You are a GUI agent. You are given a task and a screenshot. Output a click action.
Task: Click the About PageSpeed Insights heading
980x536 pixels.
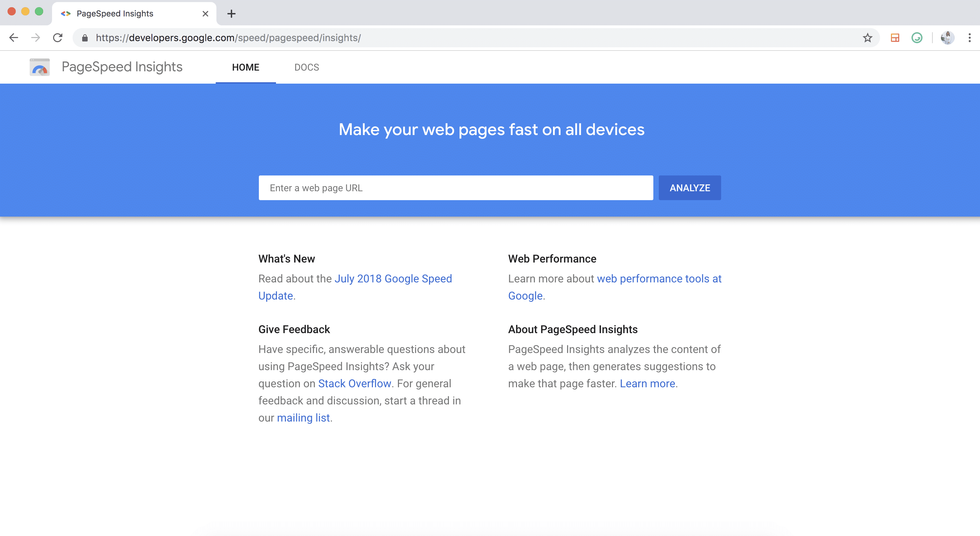pos(573,329)
